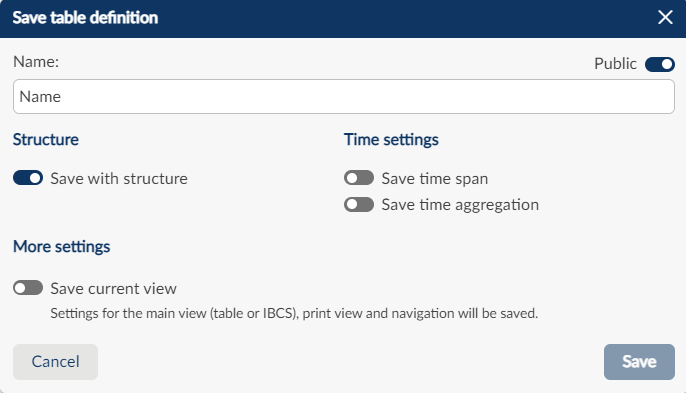Screen dimensions: 686x393
Task: Click the Cancel button
Action: (x=55, y=361)
